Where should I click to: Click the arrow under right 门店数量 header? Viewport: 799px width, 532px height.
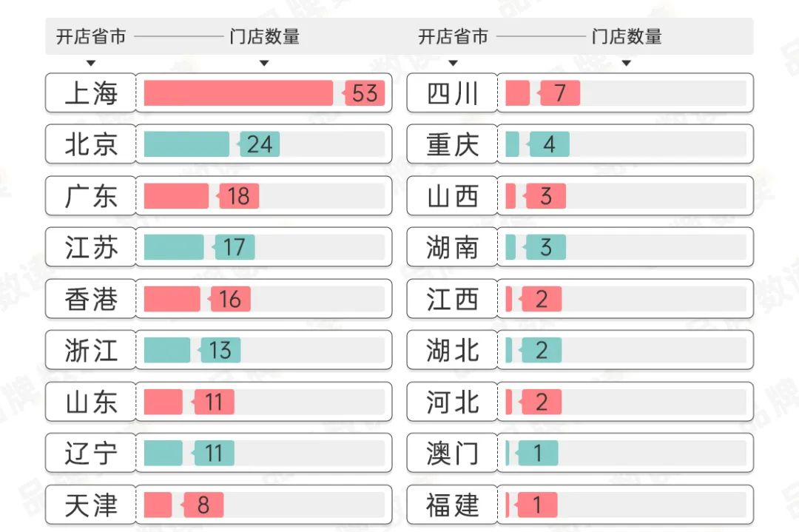pos(627,63)
